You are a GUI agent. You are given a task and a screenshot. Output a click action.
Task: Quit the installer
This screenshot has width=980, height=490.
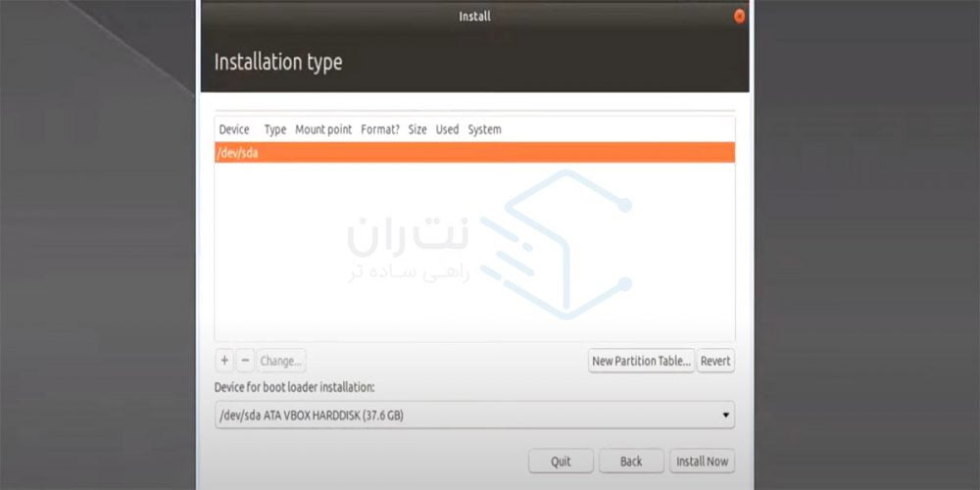[x=561, y=462]
